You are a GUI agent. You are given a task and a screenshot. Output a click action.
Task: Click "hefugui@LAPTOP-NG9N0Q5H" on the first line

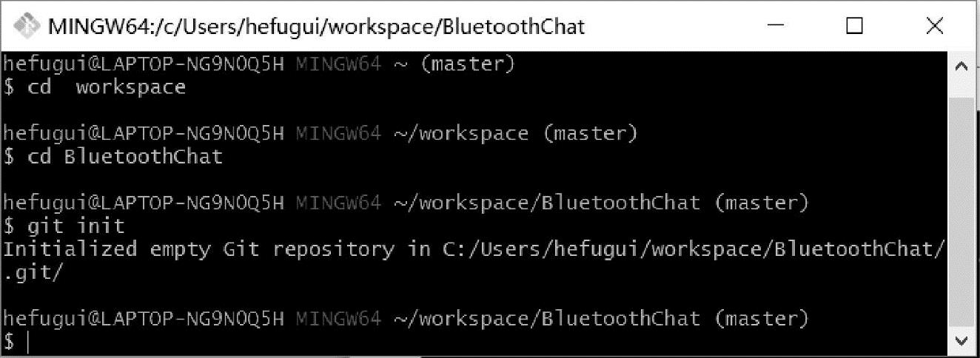click(144, 64)
